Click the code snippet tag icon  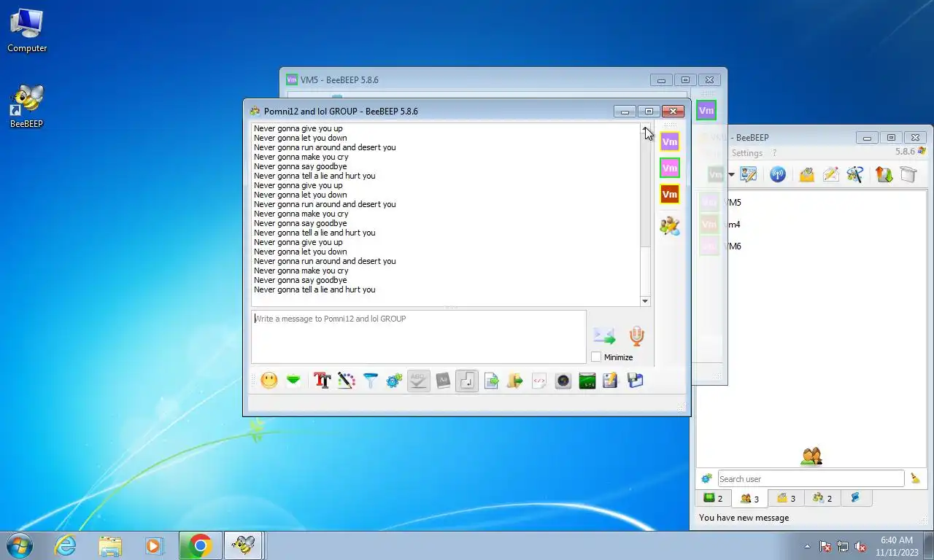click(539, 381)
